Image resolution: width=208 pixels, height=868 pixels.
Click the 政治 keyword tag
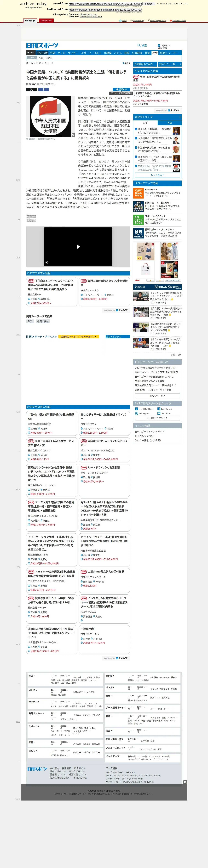[30, 321]
